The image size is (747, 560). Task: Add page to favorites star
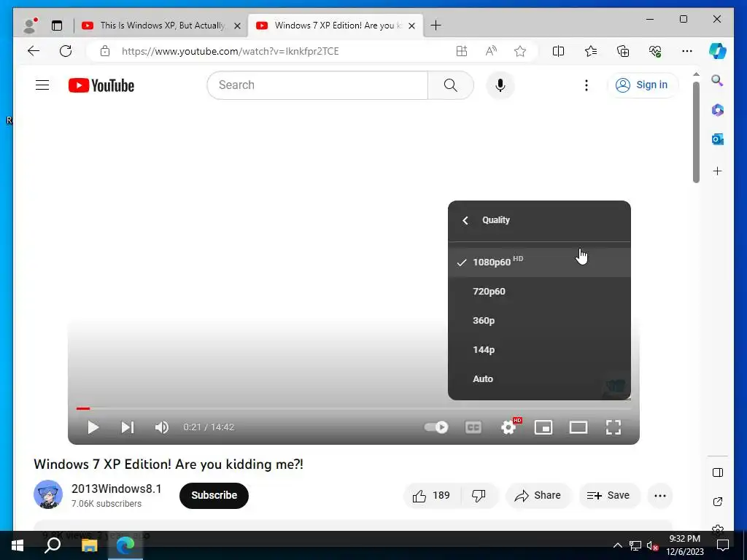click(x=519, y=51)
